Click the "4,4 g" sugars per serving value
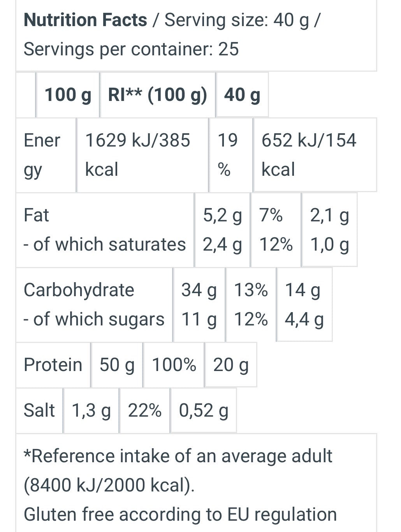This screenshot has width=401, height=532. point(304,320)
